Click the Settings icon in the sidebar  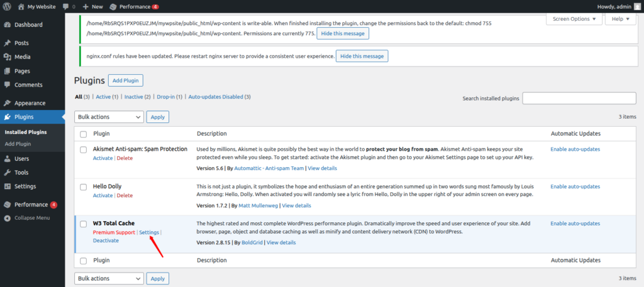pyautogui.click(x=7, y=187)
